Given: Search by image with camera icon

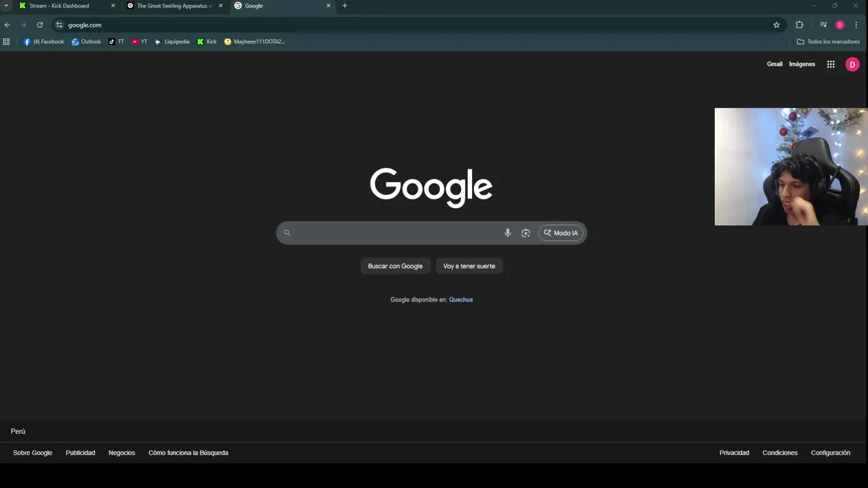Looking at the screenshot, I should [x=526, y=232].
